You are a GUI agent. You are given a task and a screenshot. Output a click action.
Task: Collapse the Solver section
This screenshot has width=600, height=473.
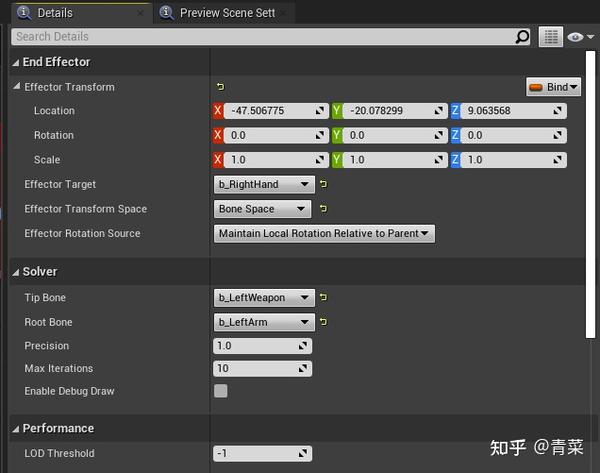coord(15,272)
